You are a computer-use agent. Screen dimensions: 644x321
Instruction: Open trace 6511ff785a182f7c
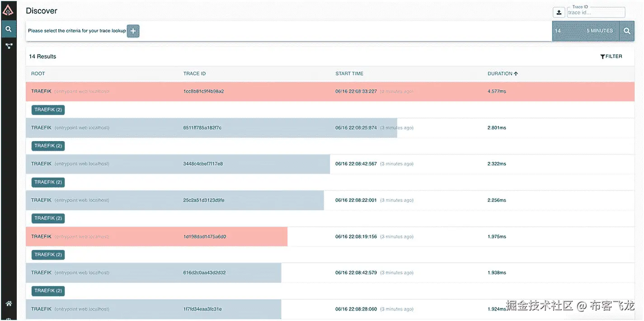(x=330, y=128)
